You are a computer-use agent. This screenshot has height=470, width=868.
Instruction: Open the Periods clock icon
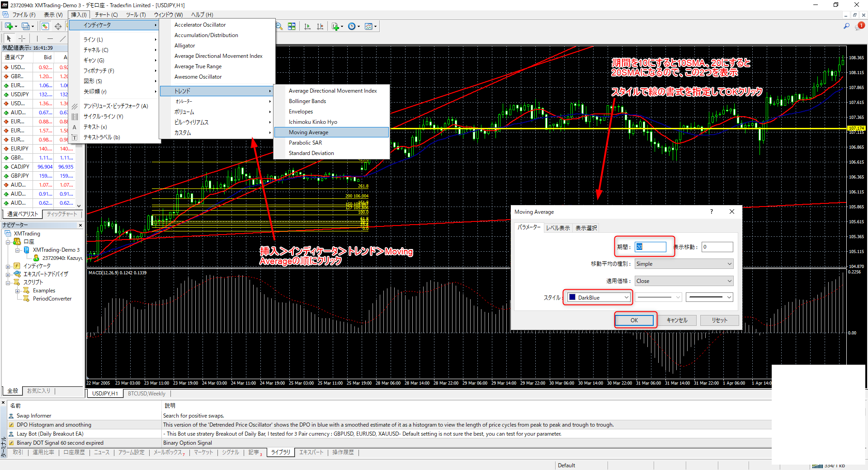pos(352,26)
